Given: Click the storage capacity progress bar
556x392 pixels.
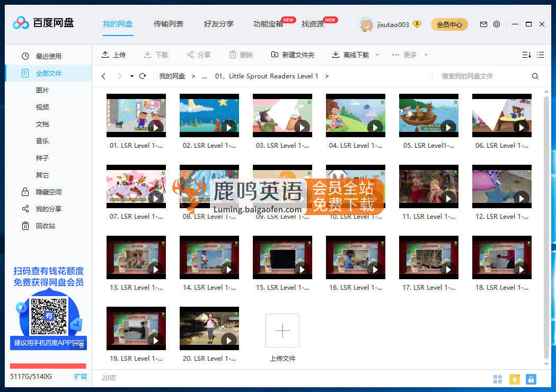Looking at the screenshot, I should tap(48, 366).
